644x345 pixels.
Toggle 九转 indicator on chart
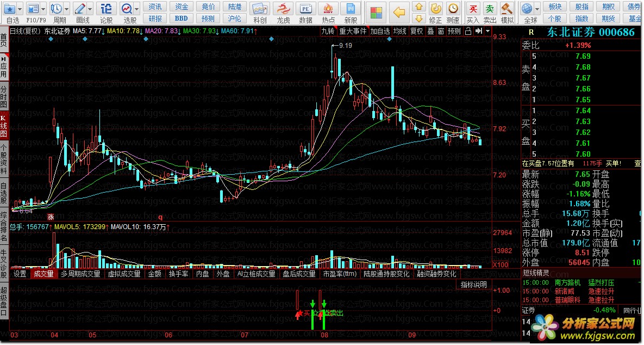point(328,31)
